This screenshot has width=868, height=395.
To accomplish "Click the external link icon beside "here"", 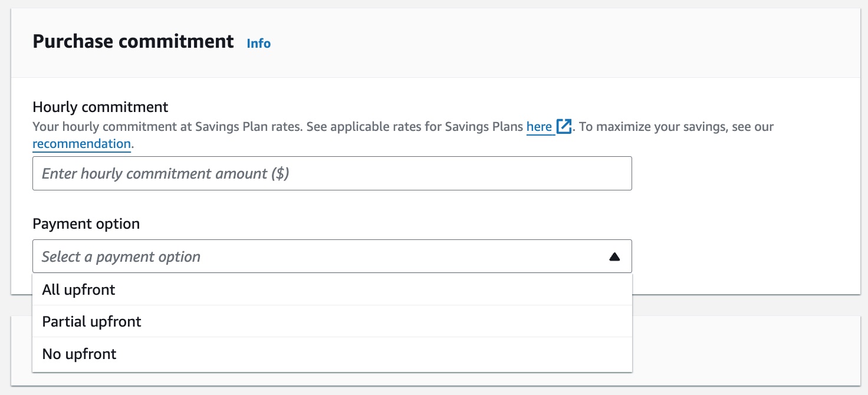I will (564, 127).
